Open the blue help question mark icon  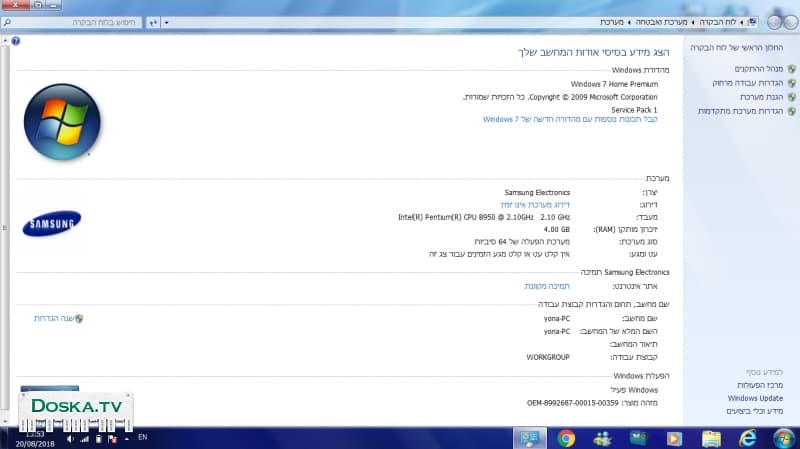pos(16,41)
